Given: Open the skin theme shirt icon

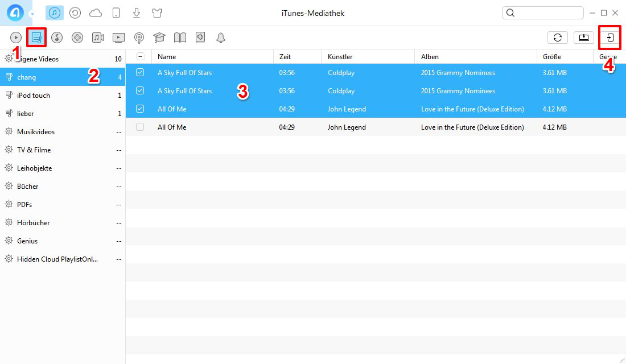Looking at the screenshot, I should (157, 13).
